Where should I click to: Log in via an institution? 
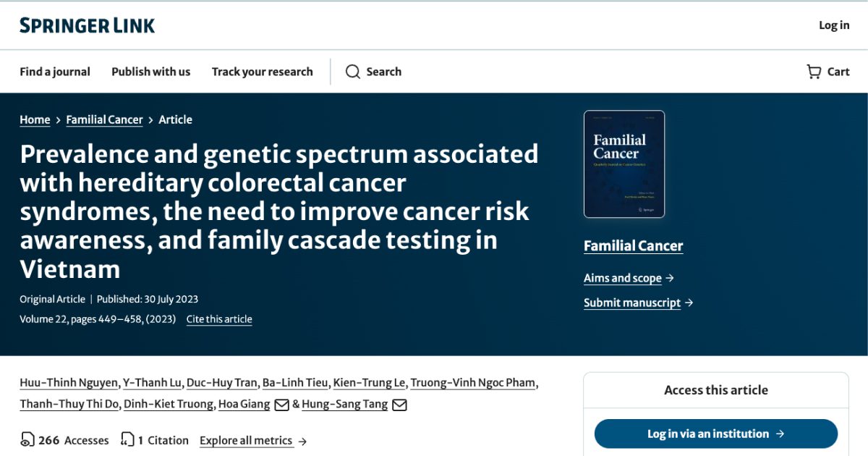point(715,434)
